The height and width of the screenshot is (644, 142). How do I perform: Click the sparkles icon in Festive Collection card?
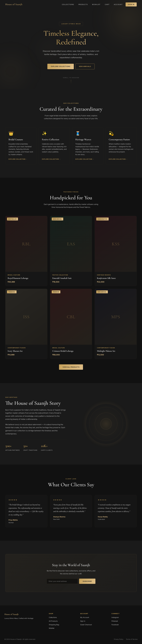(x=44, y=133)
